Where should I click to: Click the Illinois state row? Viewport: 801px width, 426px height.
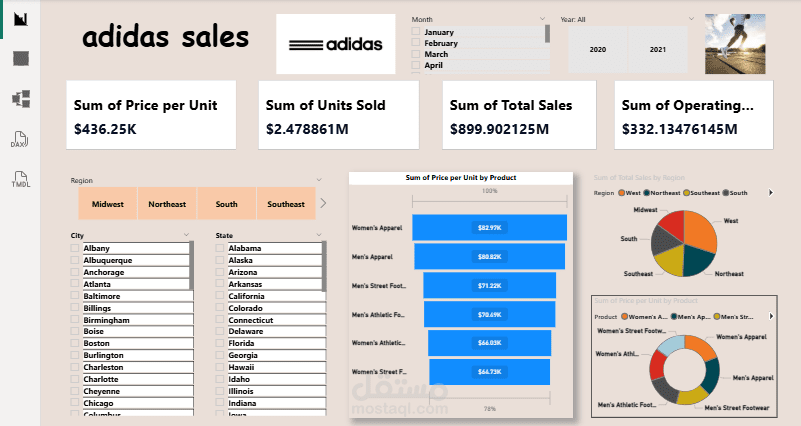pyautogui.click(x=271, y=391)
